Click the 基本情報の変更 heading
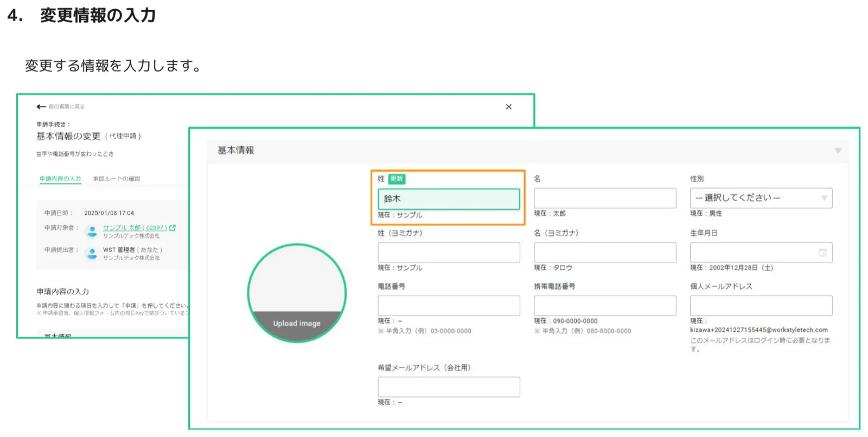 68,136
